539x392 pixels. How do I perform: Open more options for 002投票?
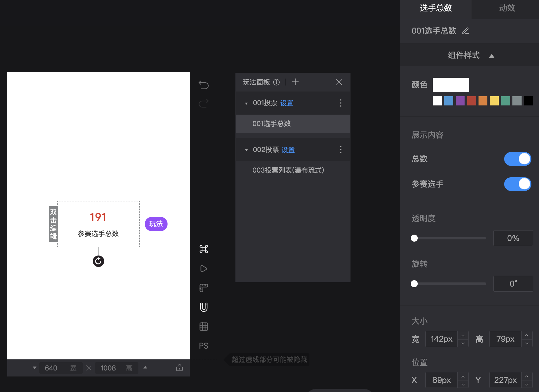coord(341,149)
